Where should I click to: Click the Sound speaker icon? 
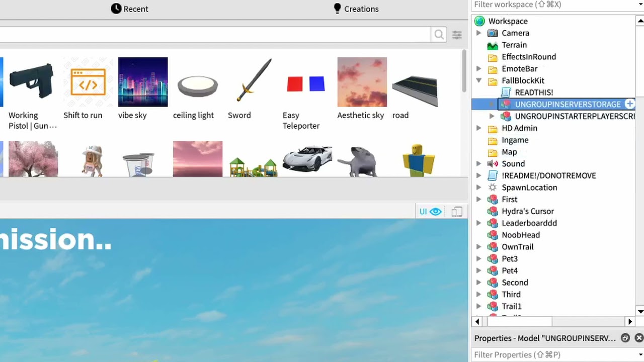click(493, 164)
